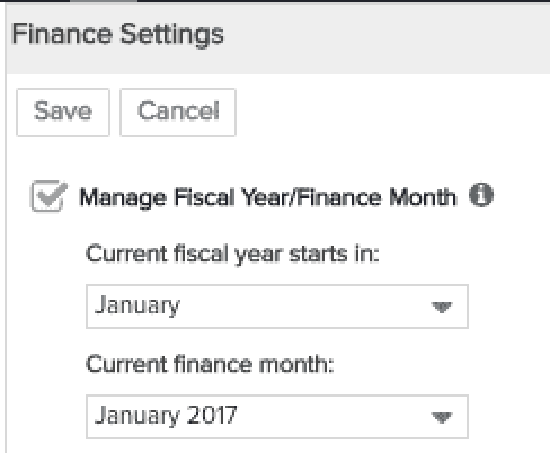The image size is (550, 453).
Task: Click the Save button text
Action: 63,111
